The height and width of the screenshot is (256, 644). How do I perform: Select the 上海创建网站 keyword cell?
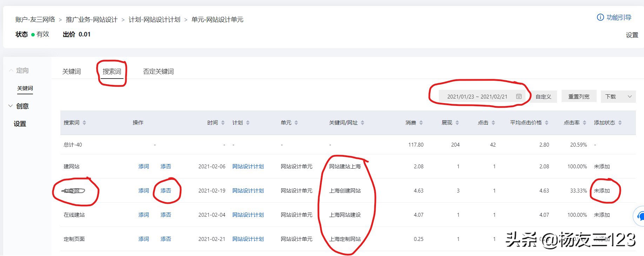[345, 191]
